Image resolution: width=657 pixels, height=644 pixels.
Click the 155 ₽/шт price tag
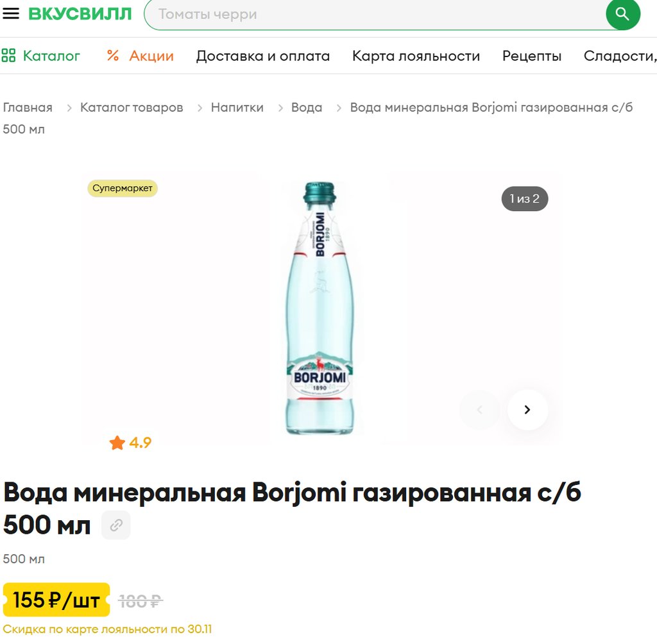point(56,600)
